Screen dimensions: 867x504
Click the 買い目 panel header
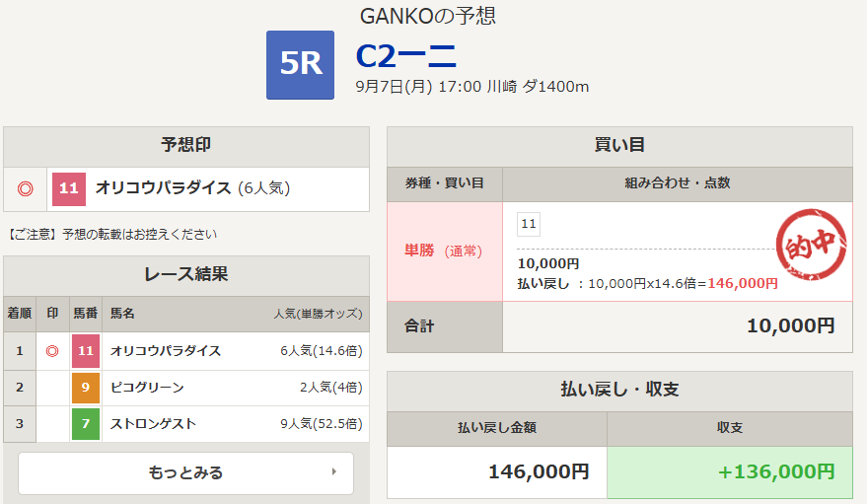click(x=619, y=146)
